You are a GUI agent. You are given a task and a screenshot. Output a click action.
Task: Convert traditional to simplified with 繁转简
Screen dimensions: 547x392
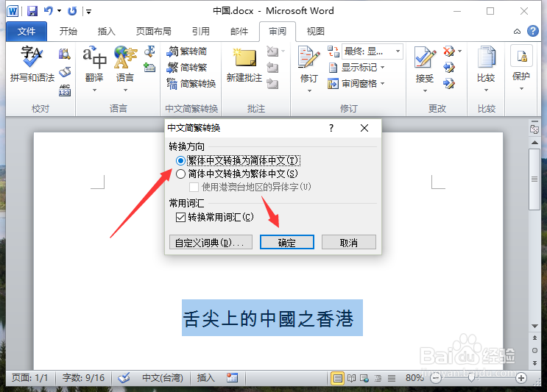coord(187,51)
